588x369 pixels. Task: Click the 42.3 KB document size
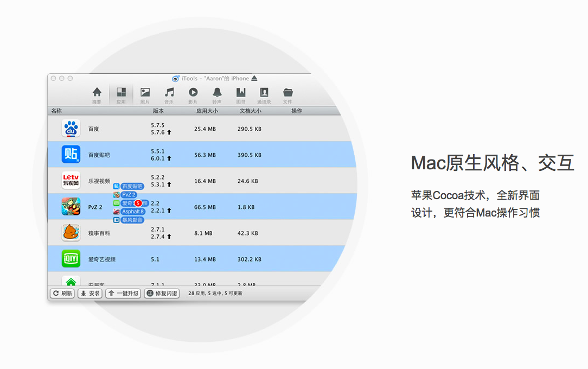coord(247,233)
